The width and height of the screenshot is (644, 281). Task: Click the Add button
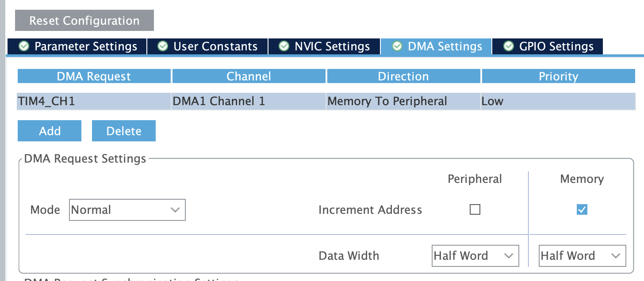point(49,131)
